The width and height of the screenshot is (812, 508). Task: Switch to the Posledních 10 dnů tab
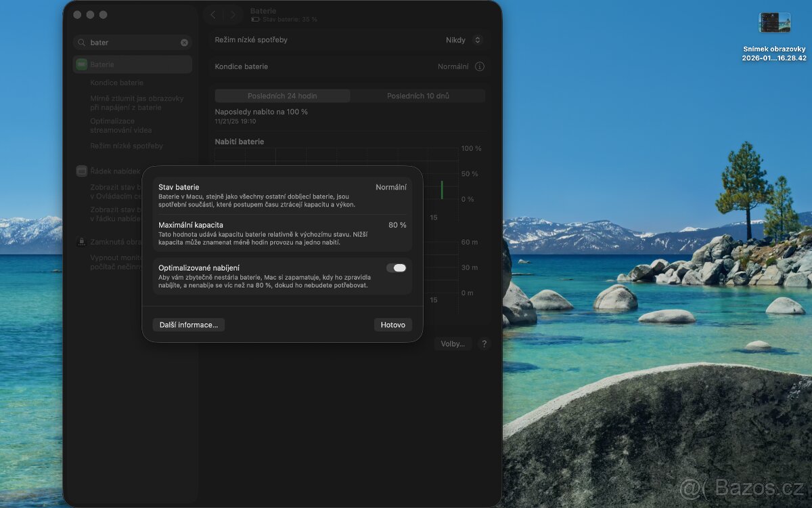tap(418, 96)
